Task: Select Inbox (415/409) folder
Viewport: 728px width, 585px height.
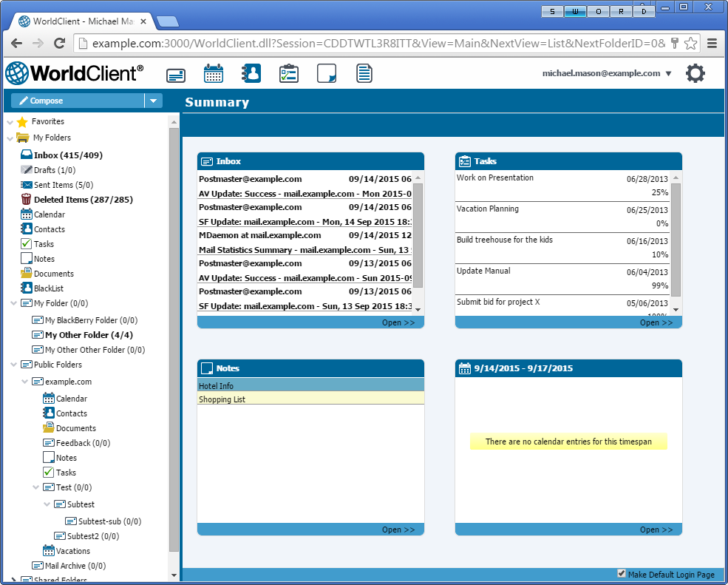Action: tap(67, 155)
